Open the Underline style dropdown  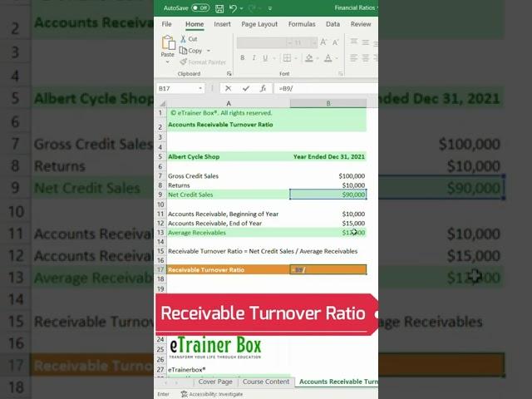coord(274,58)
